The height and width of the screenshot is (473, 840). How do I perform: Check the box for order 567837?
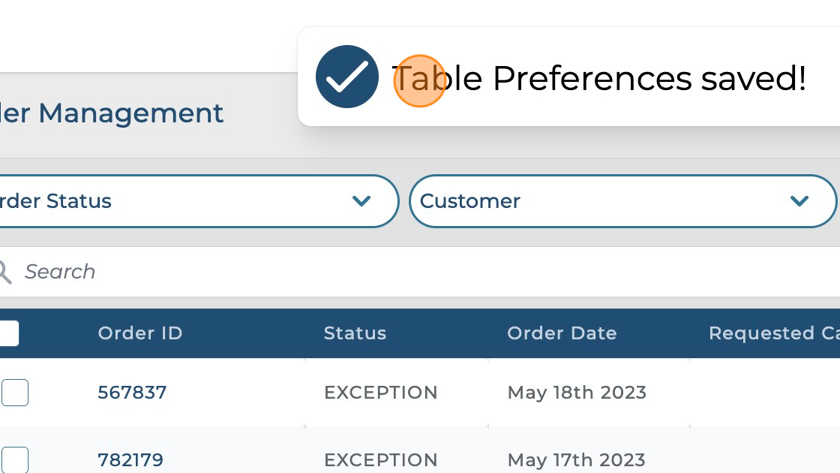(x=15, y=392)
